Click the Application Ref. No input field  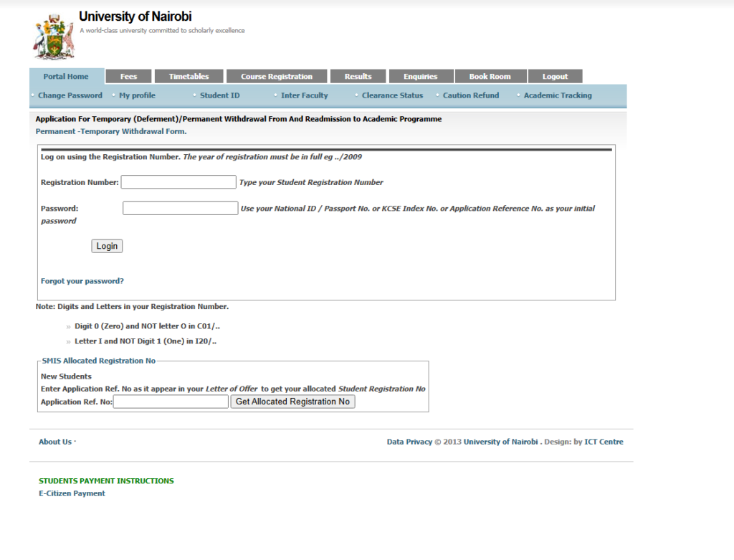click(x=171, y=402)
